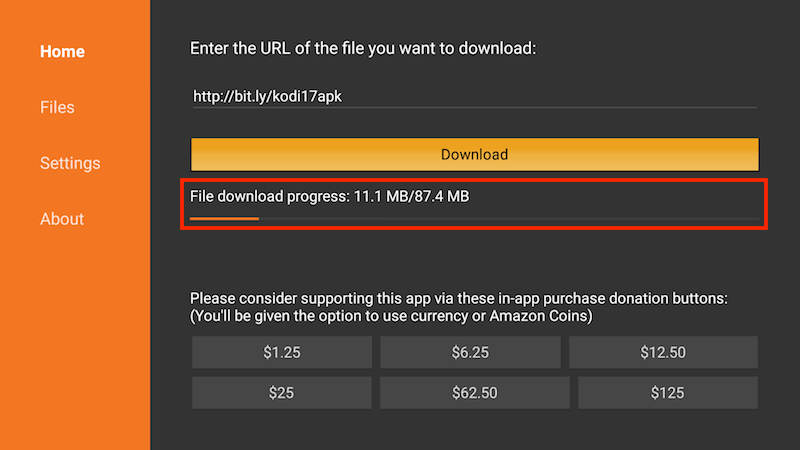Donate using the $1.25 button
The height and width of the screenshot is (450, 800).
pos(282,352)
